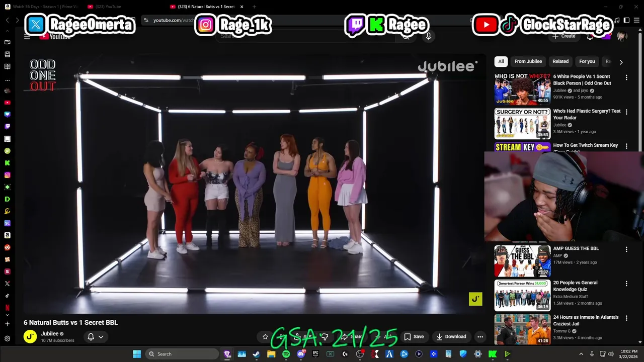Image resolution: width=644 pixels, height=362 pixels.
Task: Open options for 'How To Get Twitch Stream Key'
Action: [x=626, y=146]
